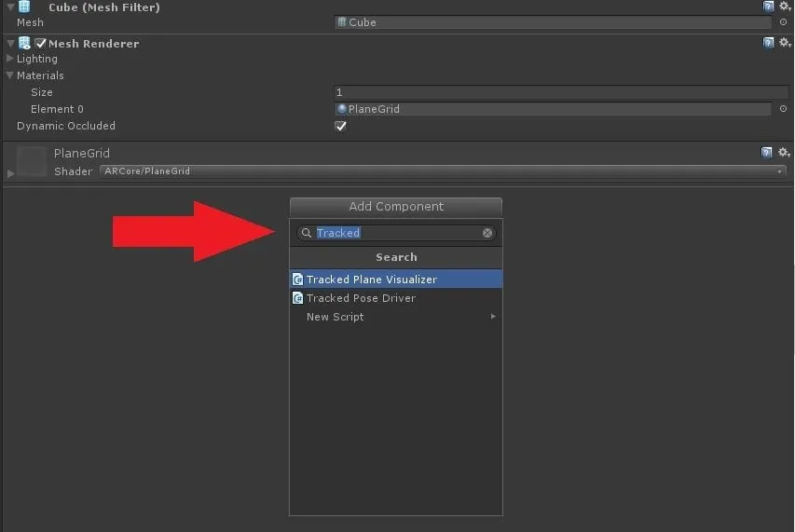
Task: Click the Cube mesh value field
Action: (553, 22)
